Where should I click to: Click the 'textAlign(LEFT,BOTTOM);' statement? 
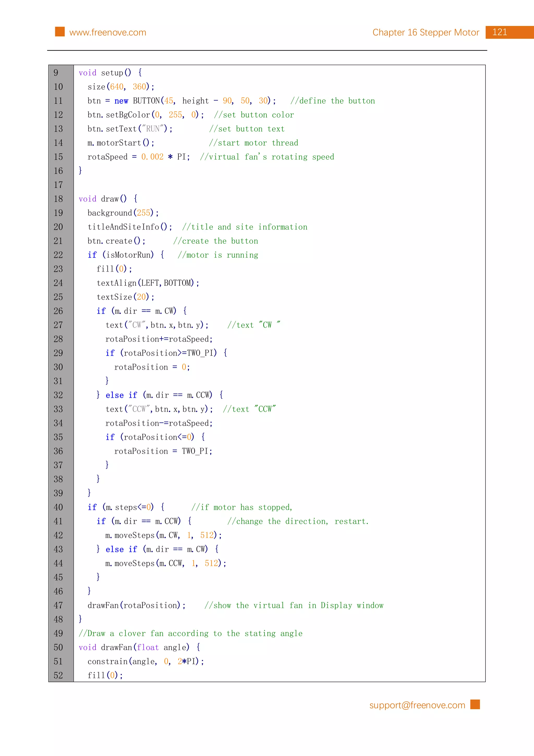[x=148, y=283]
